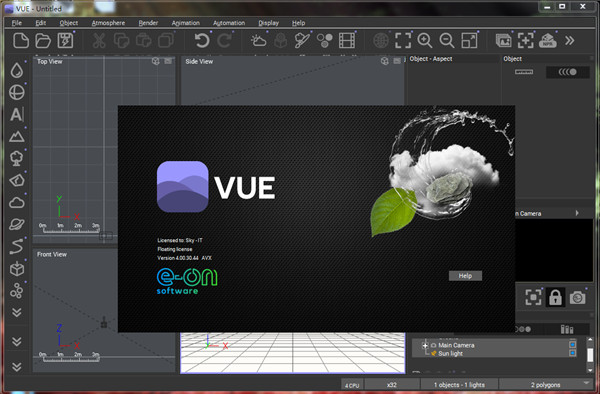
Task: Click the frame selection brackets icon
Action: tap(403, 41)
